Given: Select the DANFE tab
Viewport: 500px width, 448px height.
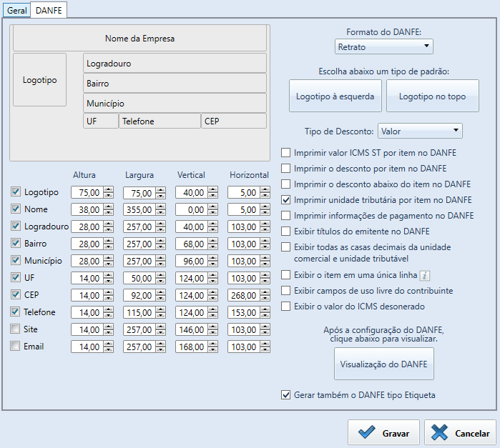Looking at the screenshot, I should [49, 11].
